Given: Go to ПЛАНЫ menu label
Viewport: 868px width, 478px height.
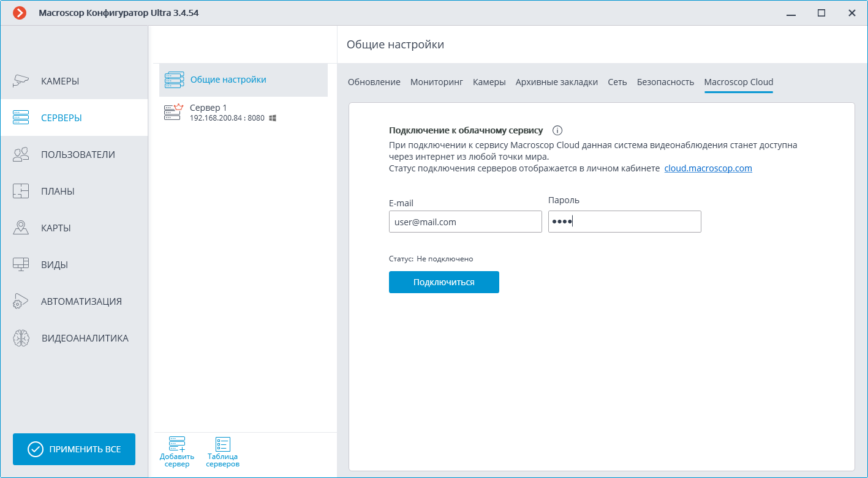Looking at the screenshot, I should (58, 191).
